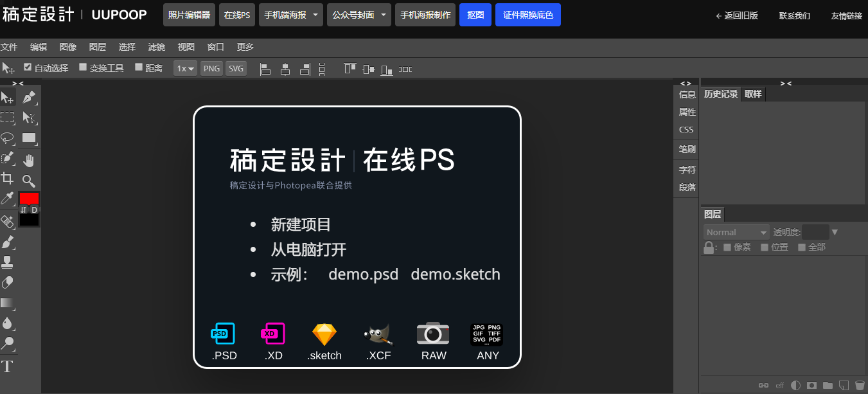Select the Eyedropper tool
The image size is (868, 394).
pos(8,198)
